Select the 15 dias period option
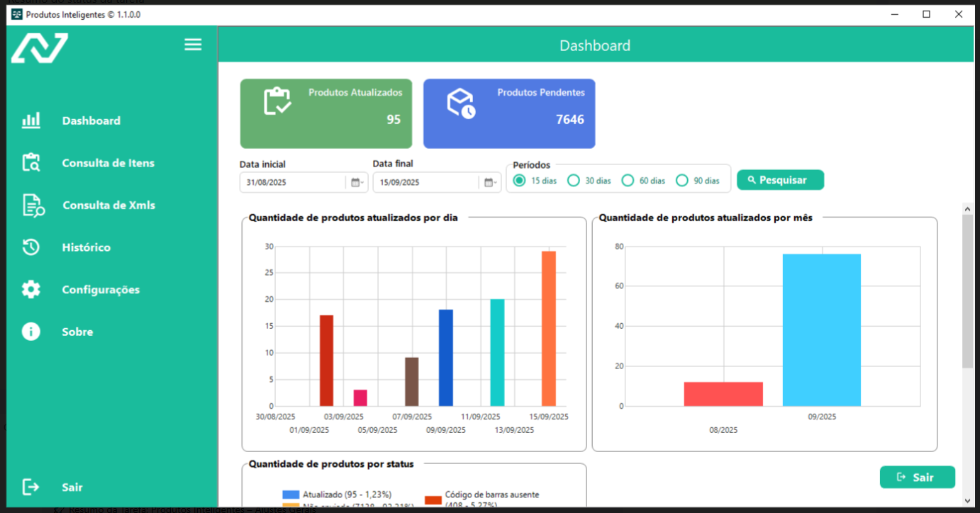Viewport: 980px width, 513px height. (x=520, y=181)
